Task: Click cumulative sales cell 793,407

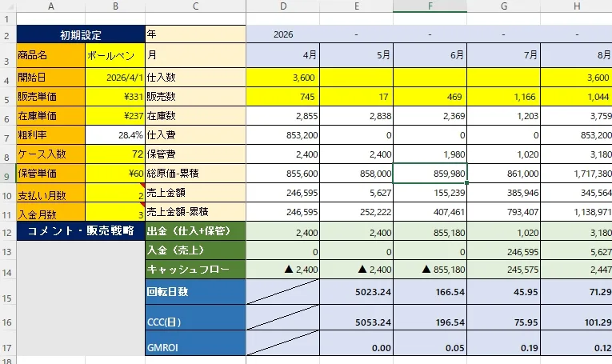Action: click(503, 212)
